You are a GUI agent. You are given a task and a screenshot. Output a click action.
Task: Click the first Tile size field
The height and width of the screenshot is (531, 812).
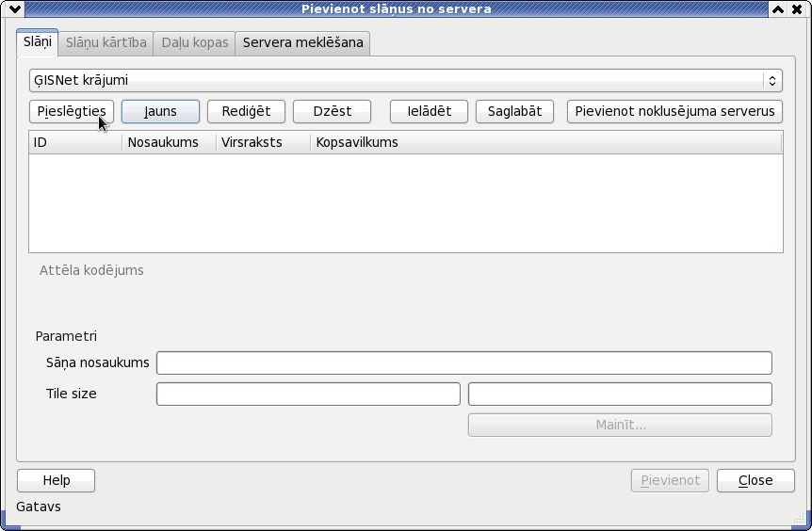[x=308, y=394]
